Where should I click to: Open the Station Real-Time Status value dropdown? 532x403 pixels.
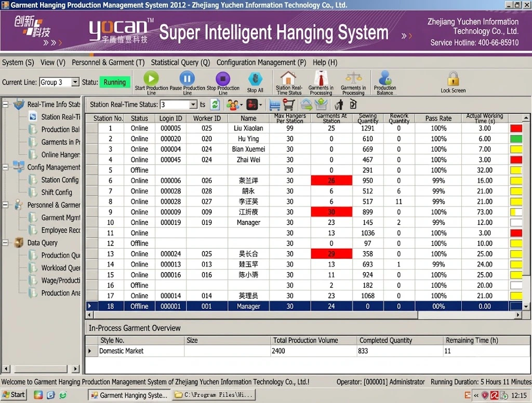tap(193, 104)
